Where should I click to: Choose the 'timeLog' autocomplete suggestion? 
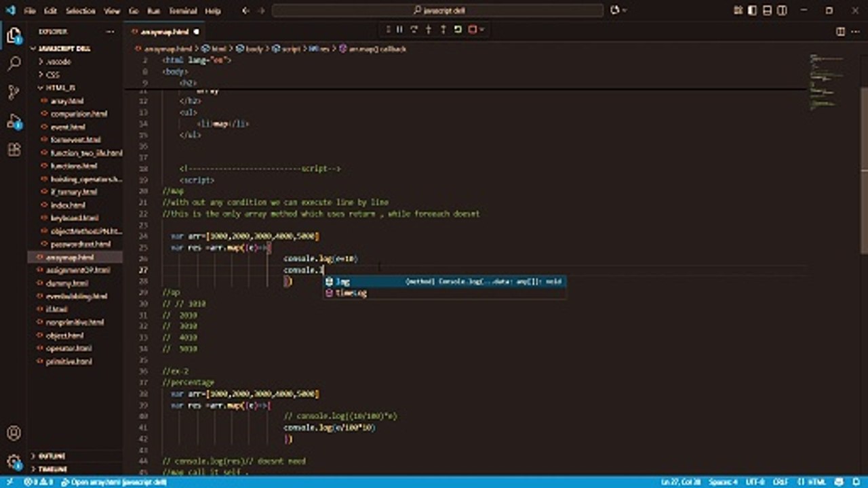click(x=444, y=293)
